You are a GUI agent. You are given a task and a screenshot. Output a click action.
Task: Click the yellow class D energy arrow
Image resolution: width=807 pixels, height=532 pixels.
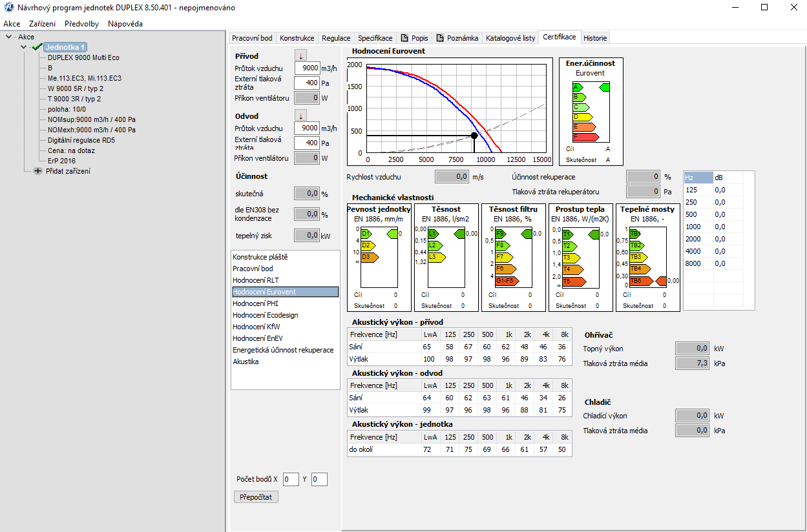582,117
